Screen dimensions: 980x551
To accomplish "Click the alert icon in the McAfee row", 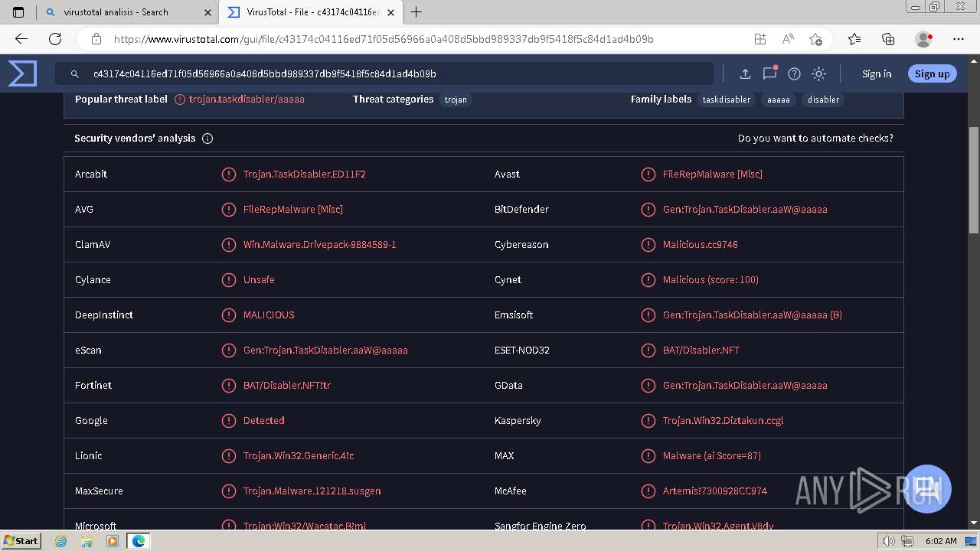I will [x=648, y=491].
